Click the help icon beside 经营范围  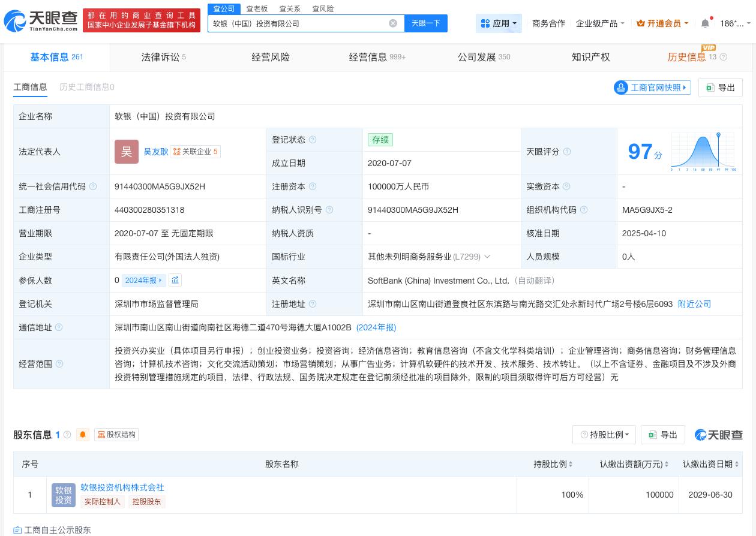pyautogui.click(x=59, y=364)
